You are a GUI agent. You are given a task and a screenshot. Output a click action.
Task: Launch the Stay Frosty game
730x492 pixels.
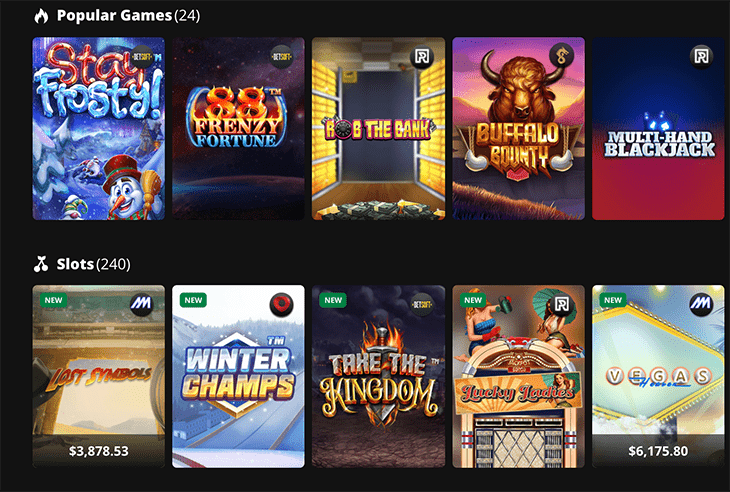point(99,128)
